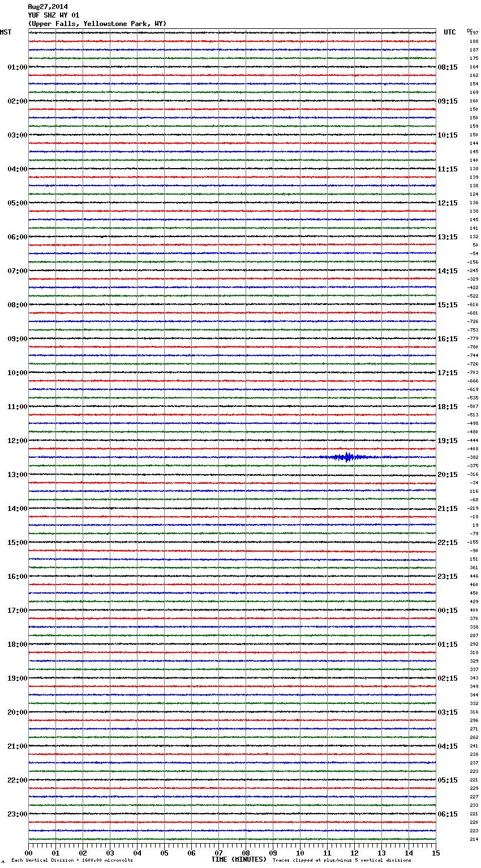The width and height of the screenshot is (481, 868).
Task: Click the 14:00 MST time label
Action: 18,509
